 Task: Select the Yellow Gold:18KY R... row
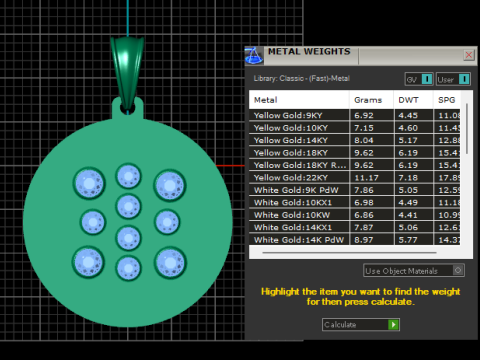coord(355,165)
